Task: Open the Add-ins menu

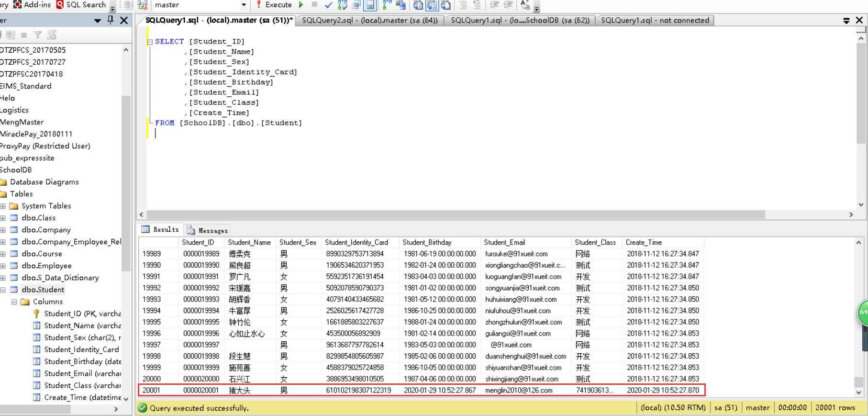Action: coord(32,5)
